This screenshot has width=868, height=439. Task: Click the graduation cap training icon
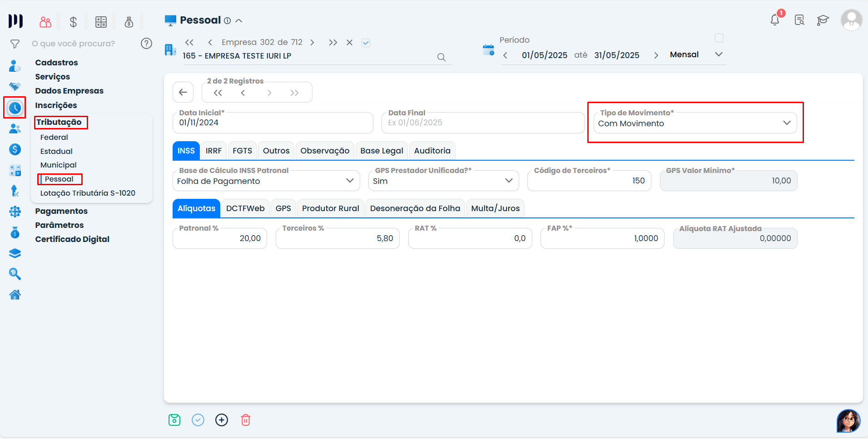click(823, 20)
